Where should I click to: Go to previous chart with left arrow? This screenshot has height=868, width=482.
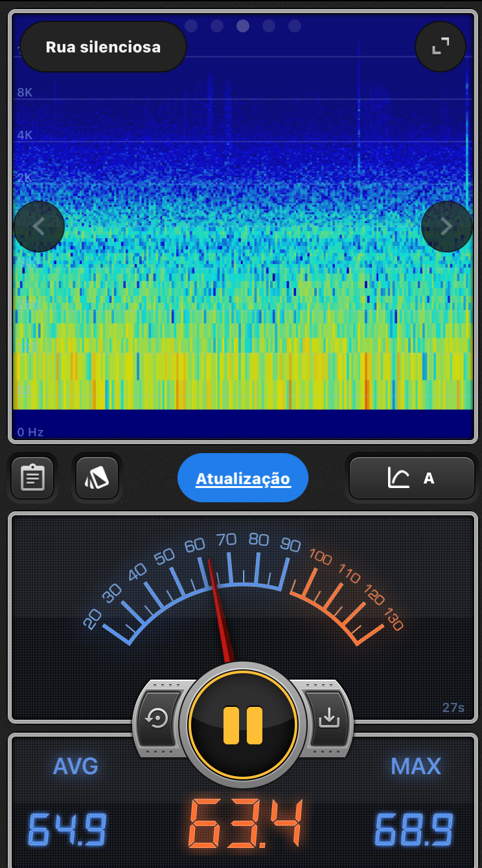[39, 227]
